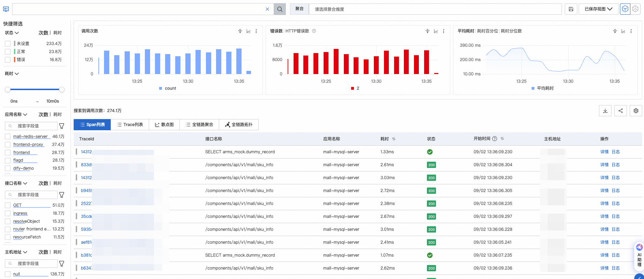
Task: Open 详情 for the first span row
Action: pyautogui.click(x=604, y=152)
